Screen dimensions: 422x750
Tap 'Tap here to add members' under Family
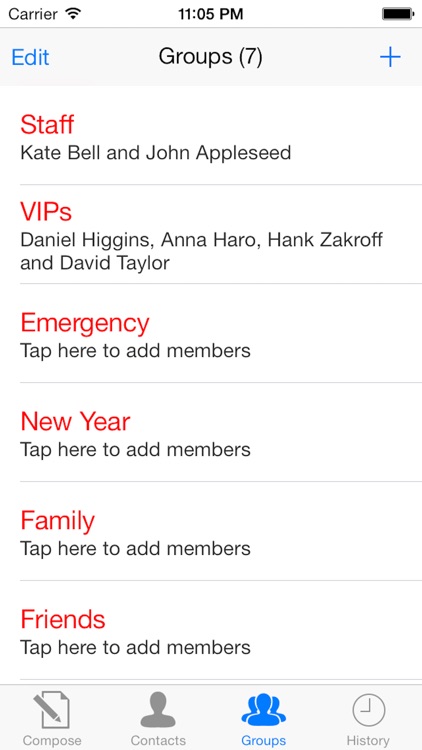coord(135,549)
